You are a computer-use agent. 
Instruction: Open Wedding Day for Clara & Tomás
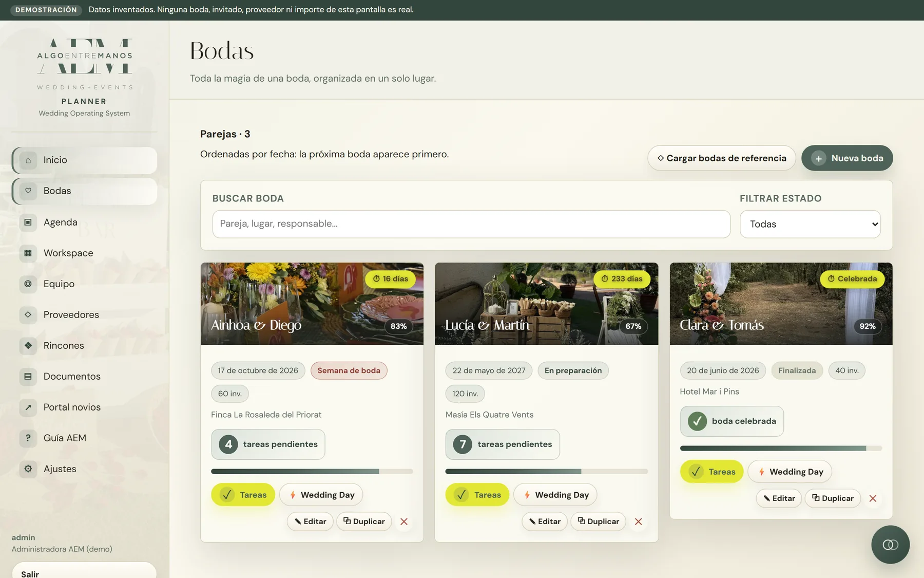coord(790,472)
